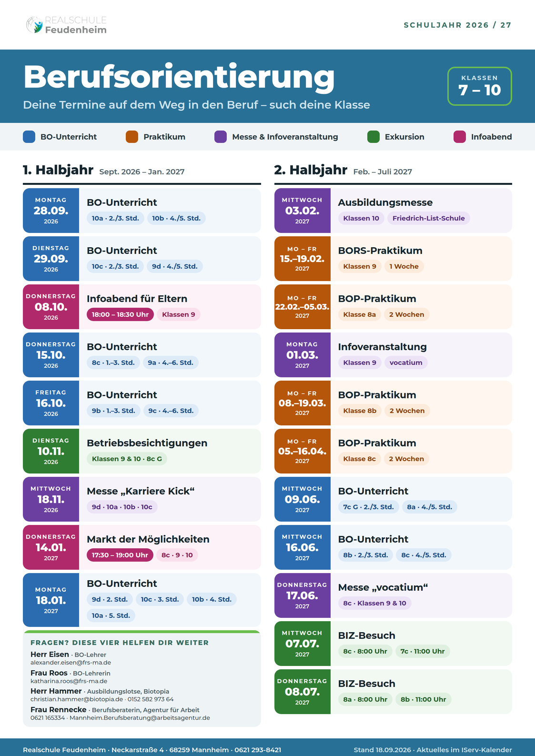This screenshot has width=535, height=756.
Task: Open alexander.eisen@frs-ma.de email link
Action: 71,663
